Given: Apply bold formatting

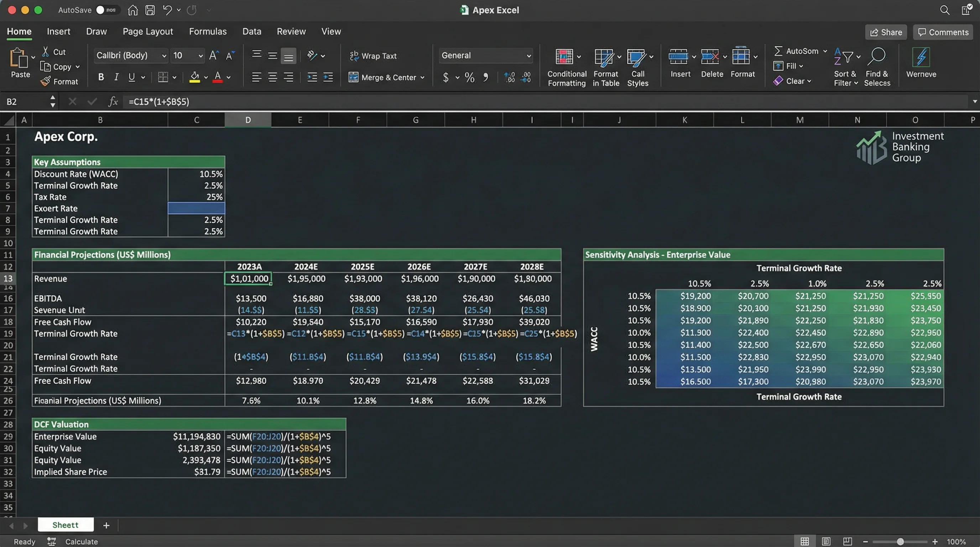Looking at the screenshot, I should point(100,77).
